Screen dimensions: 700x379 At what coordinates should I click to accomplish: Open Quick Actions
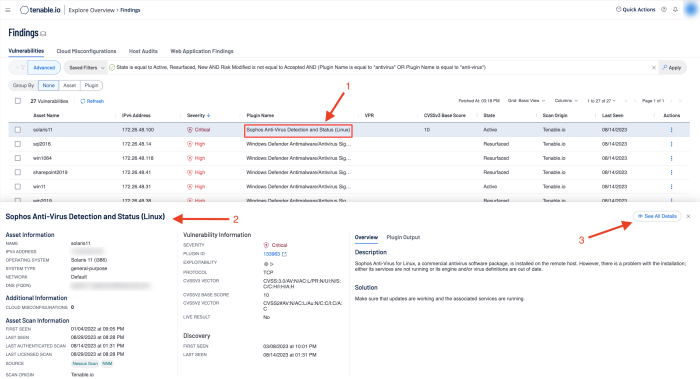click(636, 9)
